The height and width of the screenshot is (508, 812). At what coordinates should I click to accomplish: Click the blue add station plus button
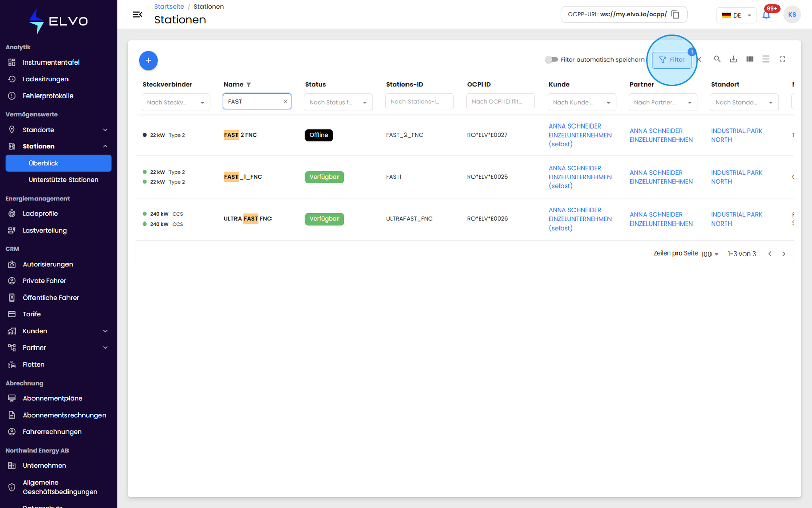coord(148,60)
